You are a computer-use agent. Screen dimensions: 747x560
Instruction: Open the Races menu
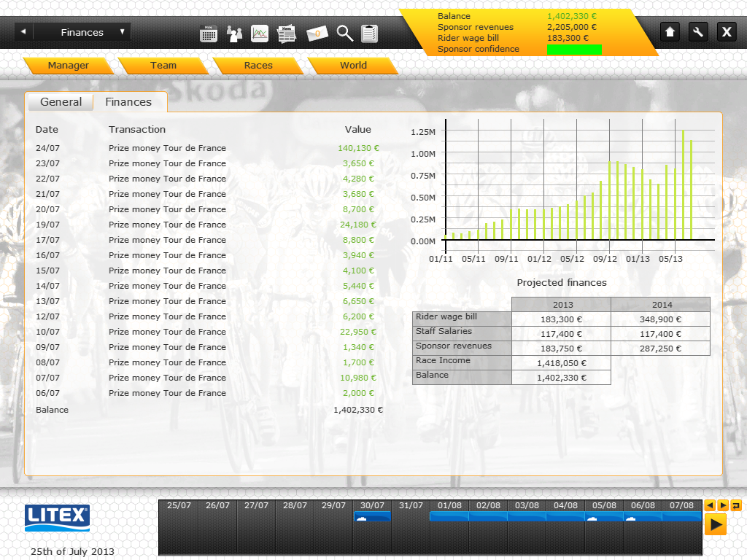pyautogui.click(x=258, y=66)
